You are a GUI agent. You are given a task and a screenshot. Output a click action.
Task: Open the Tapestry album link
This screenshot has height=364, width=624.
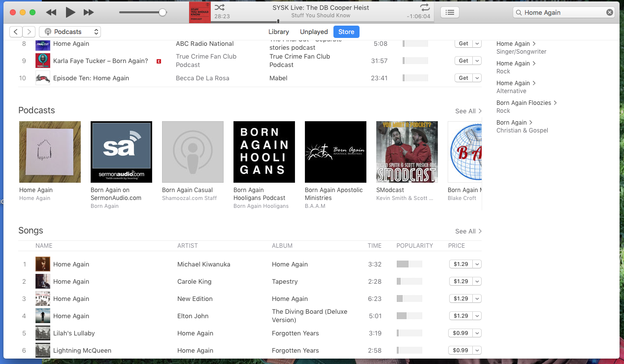click(285, 282)
